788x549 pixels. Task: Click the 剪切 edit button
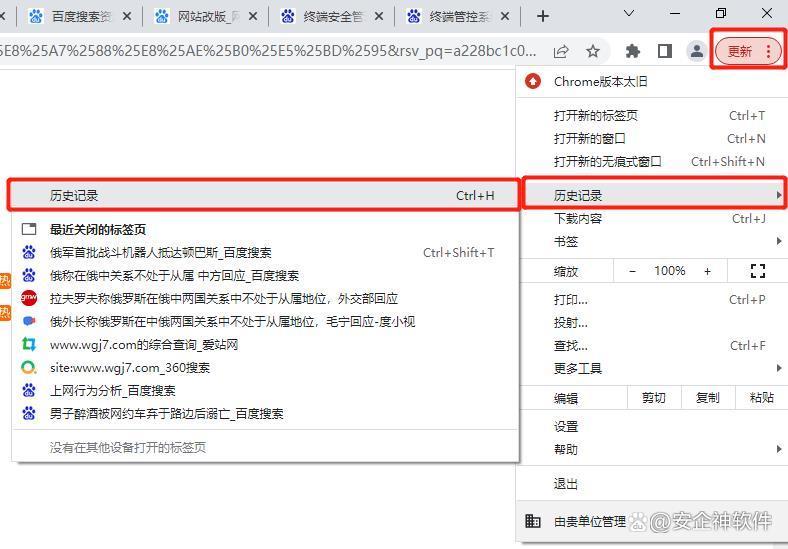(654, 398)
